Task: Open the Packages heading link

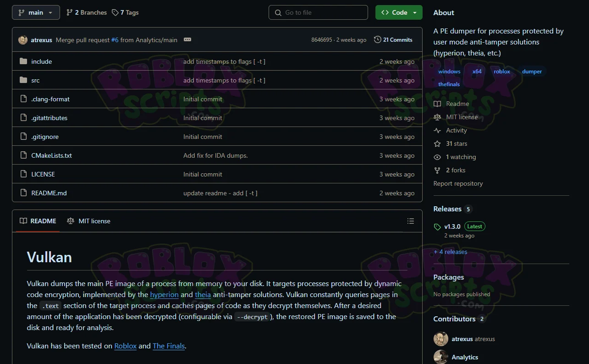Action: coord(449,277)
